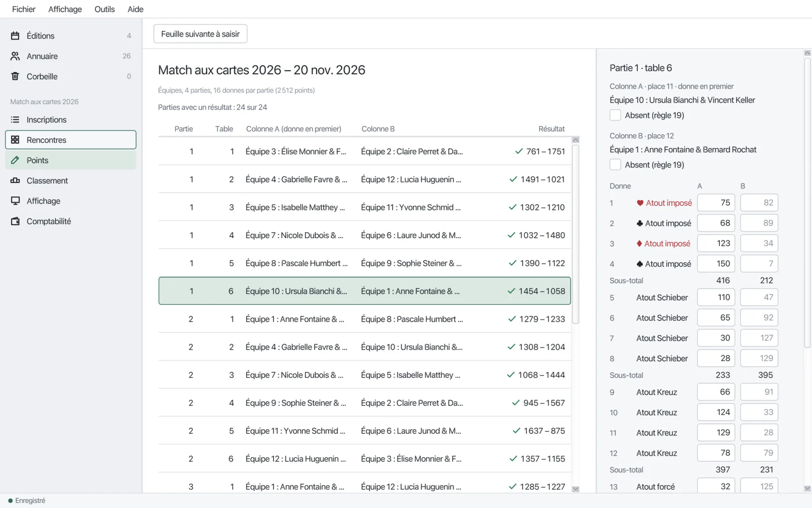Image resolution: width=812 pixels, height=508 pixels.
Task: Open the Outils menu
Action: (105, 9)
